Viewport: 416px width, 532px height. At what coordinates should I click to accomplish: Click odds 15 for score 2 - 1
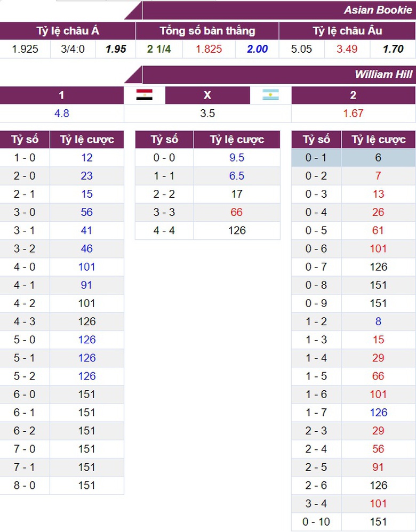click(87, 194)
